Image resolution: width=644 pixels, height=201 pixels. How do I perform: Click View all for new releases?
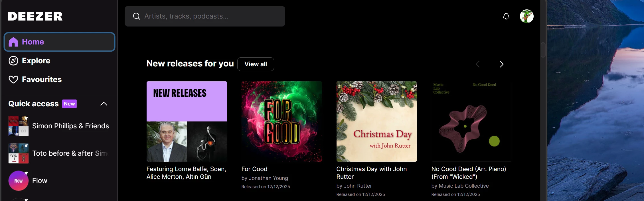[x=256, y=64]
